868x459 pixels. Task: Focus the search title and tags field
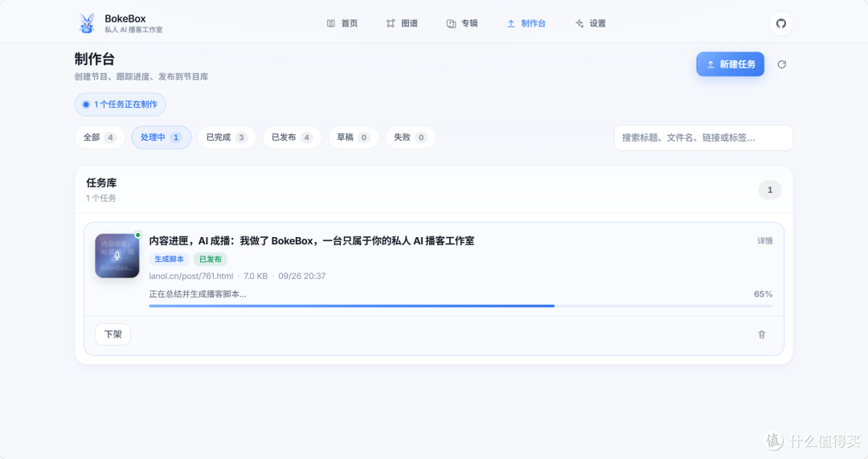(703, 137)
